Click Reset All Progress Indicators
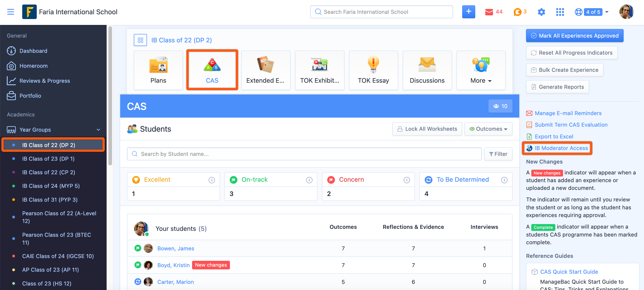 click(x=571, y=53)
